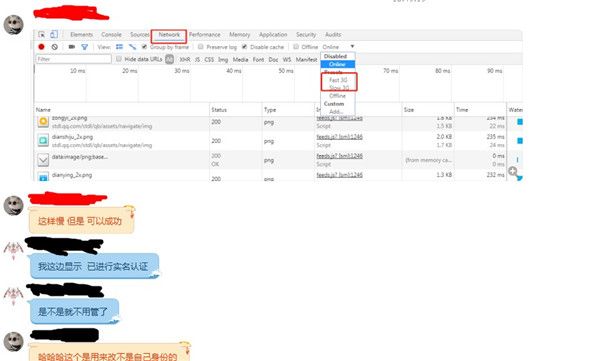Image resolution: width=600 pixels, height=361 pixels.
Task: Filter requests by Font type
Action: pyautogui.click(x=258, y=59)
